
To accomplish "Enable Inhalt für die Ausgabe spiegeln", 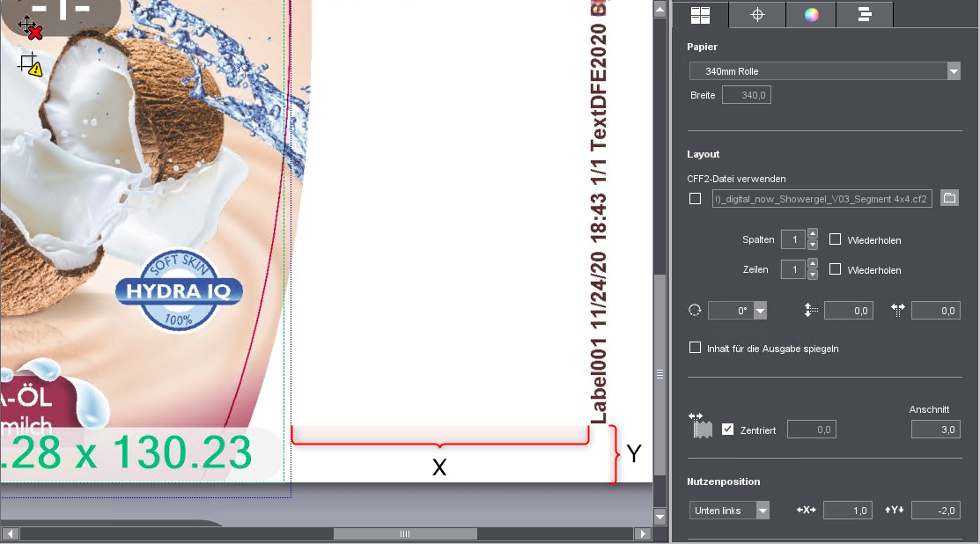I will point(696,348).
